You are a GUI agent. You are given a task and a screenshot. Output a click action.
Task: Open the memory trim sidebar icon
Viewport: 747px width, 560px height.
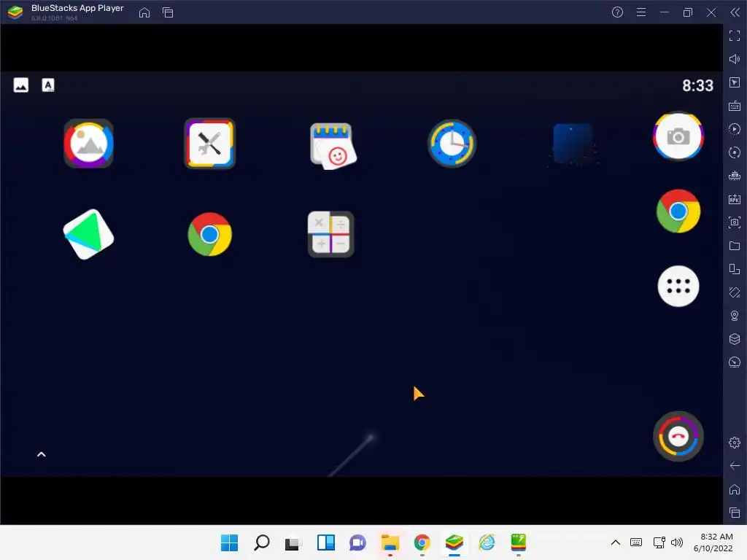click(735, 176)
